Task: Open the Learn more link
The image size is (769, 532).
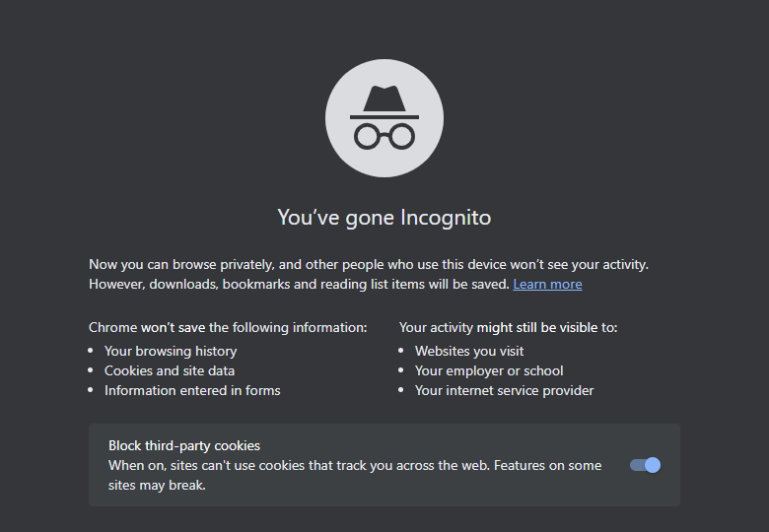Action: (x=547, y=284)
